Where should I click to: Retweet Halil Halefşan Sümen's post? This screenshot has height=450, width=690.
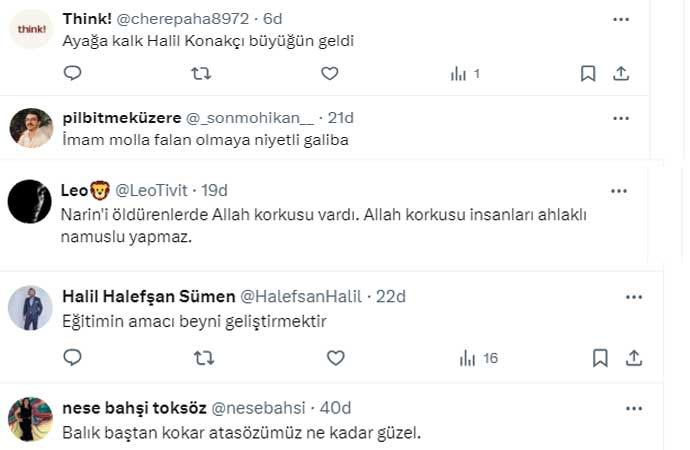click(x=202, y=358)
